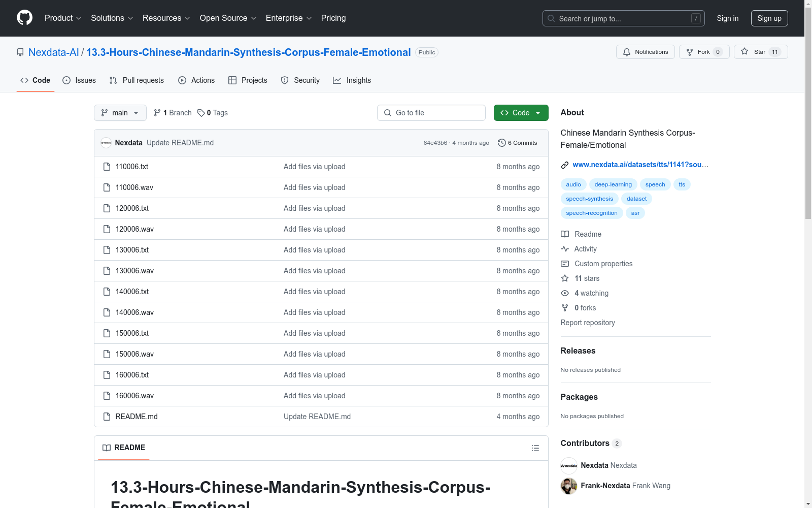Image resolution: width=812 pixels, height=508 pixels.
Task: Sign in to GitHub
Action: point(728,18)
